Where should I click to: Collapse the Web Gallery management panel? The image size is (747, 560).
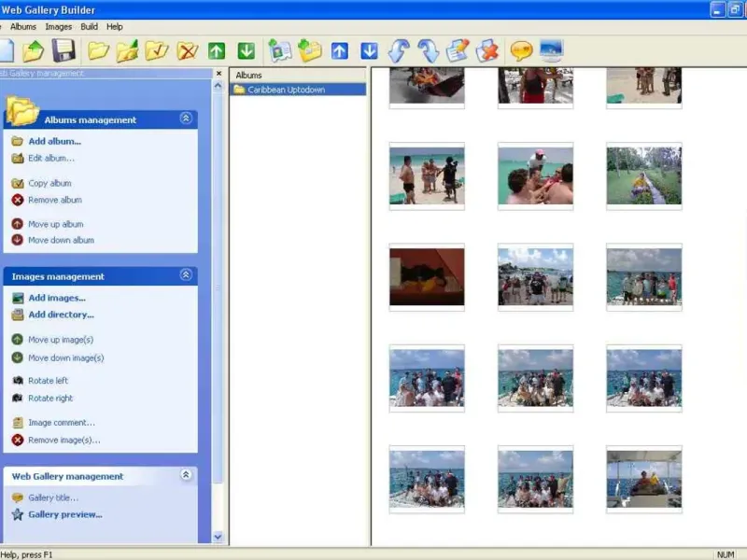[x=186, y=475]
